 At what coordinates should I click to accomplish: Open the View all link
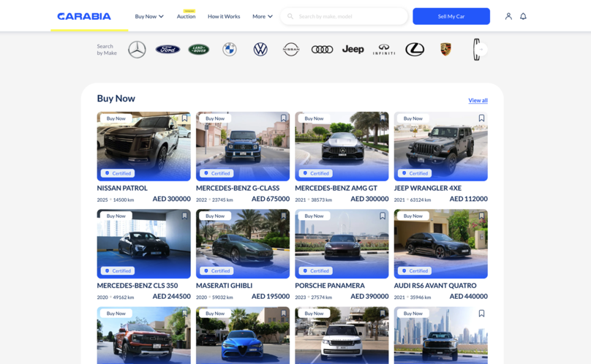pyautogui.click(x=478, y=100)
